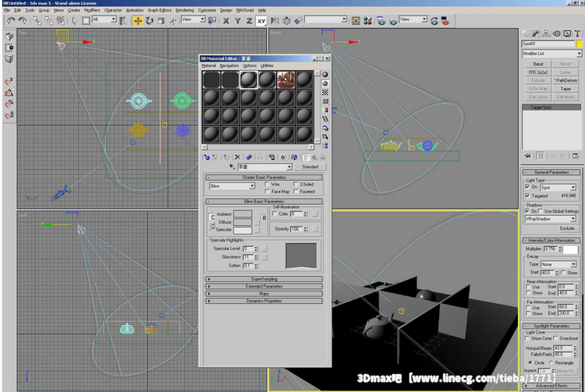Open the Motion command panel tab
This screenshot has height=392, width=585.
556,34
